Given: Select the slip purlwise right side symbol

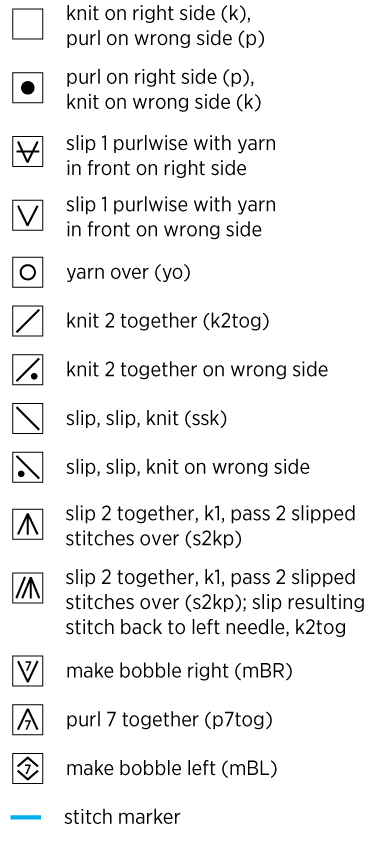Looking at the screenshot, I should (28, 151).
